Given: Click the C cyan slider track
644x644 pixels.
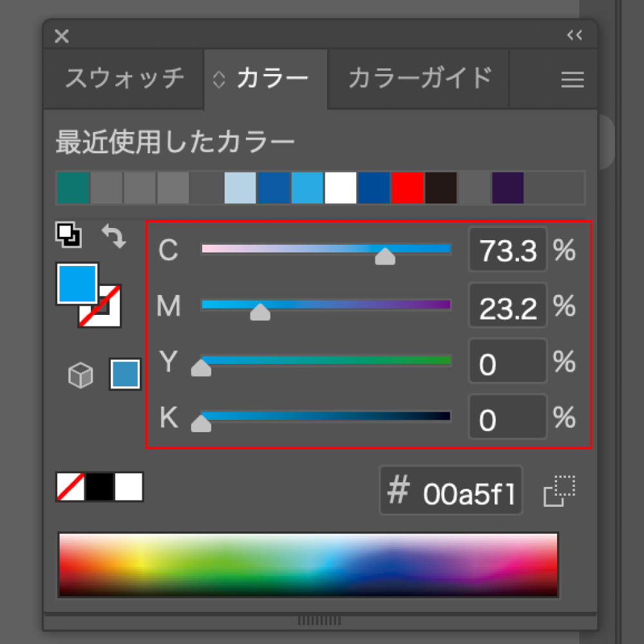Looking at the screenshot, I should tap(326, 249).
